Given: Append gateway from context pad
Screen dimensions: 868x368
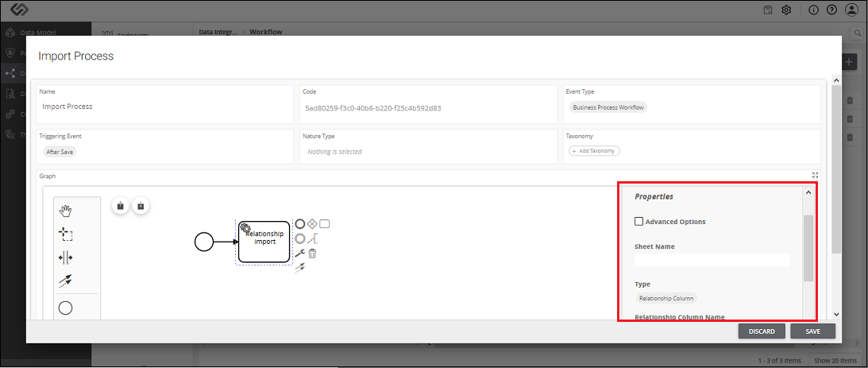Looking at the screenshot, I should (x=312, y=224).
